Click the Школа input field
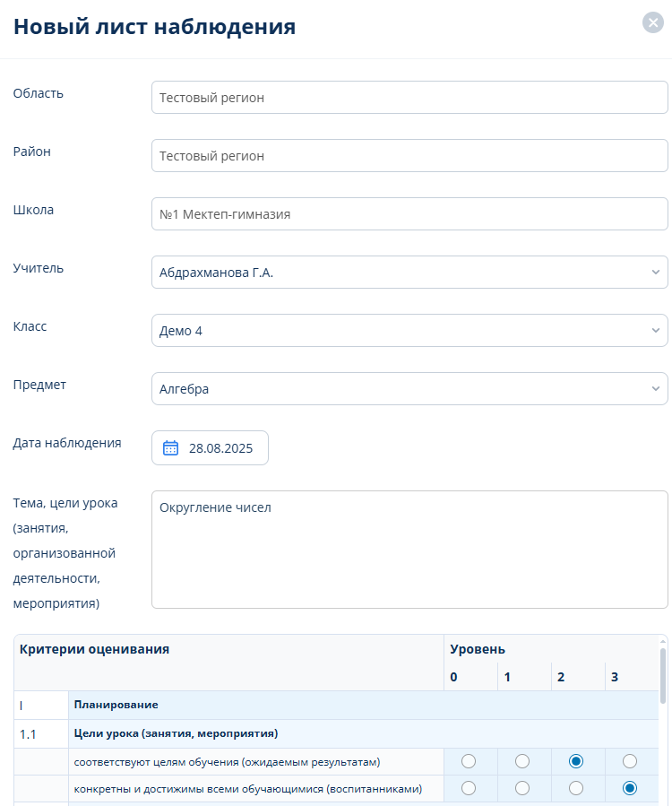 (x=409, y=214)
